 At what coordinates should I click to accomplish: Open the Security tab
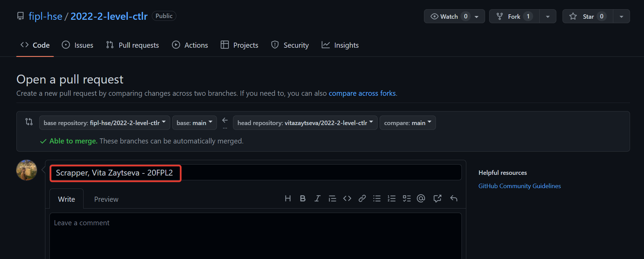tap(290, 45)
